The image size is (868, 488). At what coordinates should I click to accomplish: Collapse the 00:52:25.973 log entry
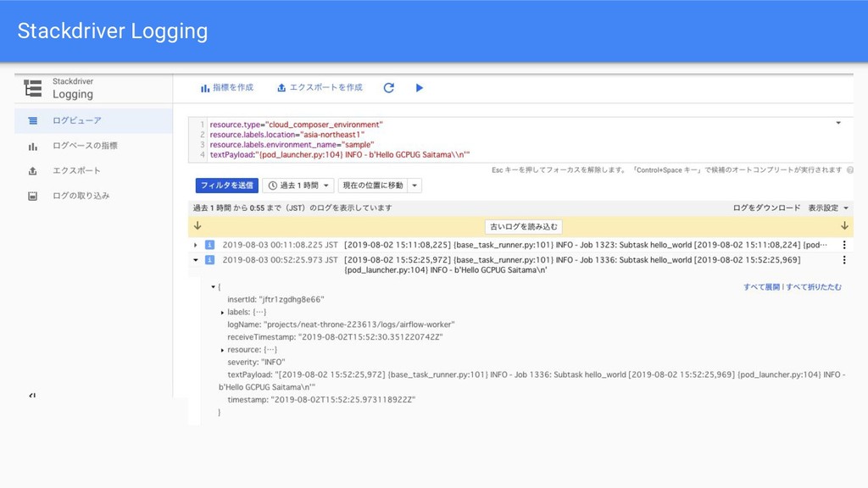[x=196, y=260]
